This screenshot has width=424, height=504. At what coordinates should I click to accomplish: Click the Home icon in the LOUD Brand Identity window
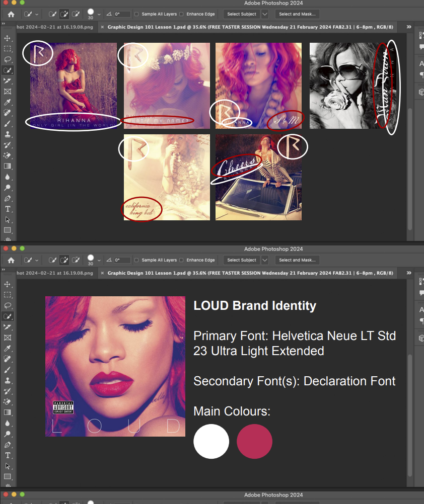coord(11,260)
